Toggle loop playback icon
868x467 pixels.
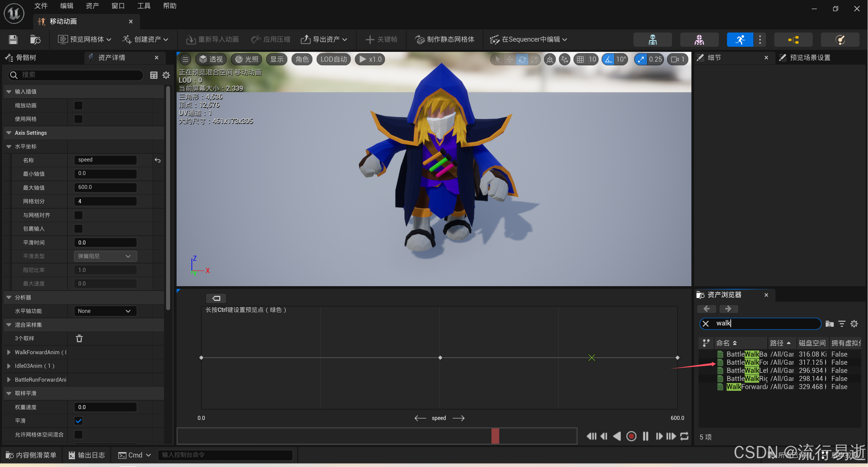point(684,436)
